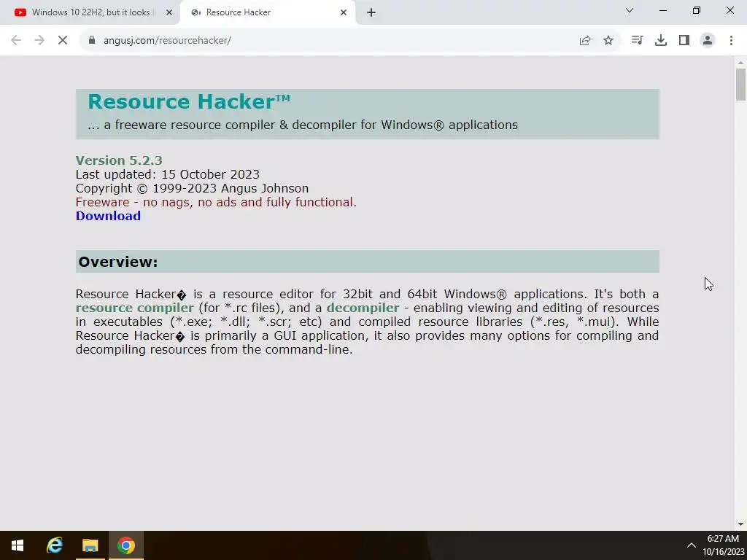
Task: Click the vertical page scrollbar thumb
Action: tap(740, 85)
